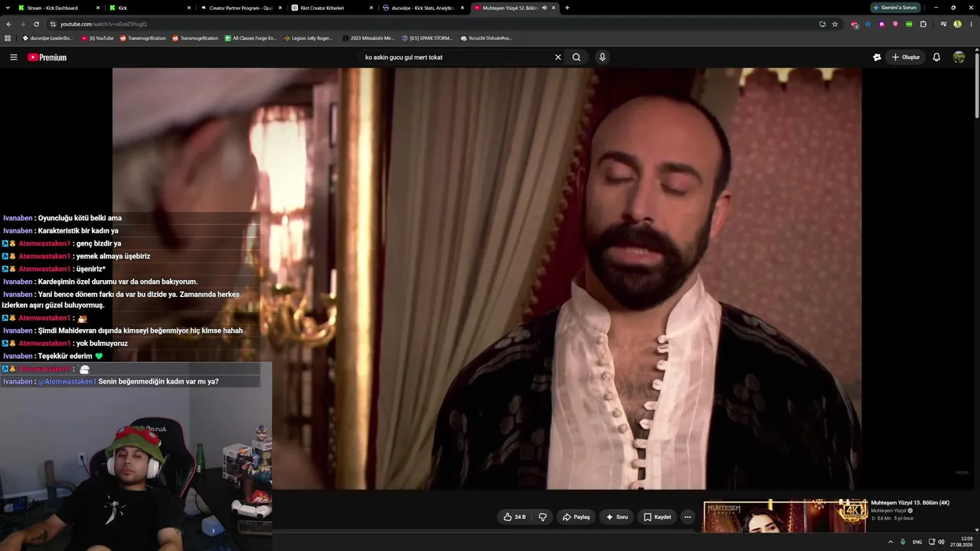Open the media control icon in Chrome toolbar
Viewport: 980px width, 551px height.
tap(943, 24)
